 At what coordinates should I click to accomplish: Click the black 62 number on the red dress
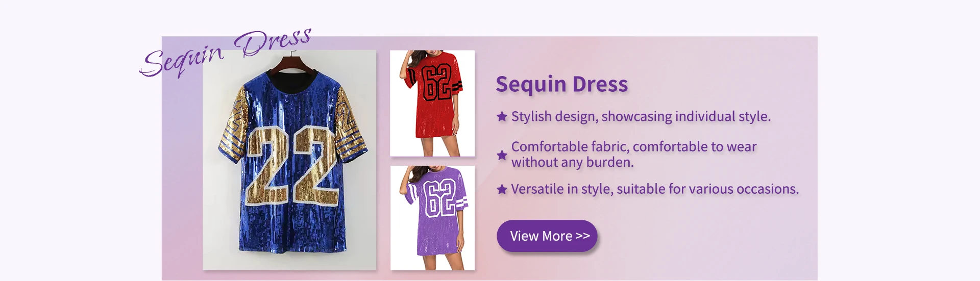[435, 82]
